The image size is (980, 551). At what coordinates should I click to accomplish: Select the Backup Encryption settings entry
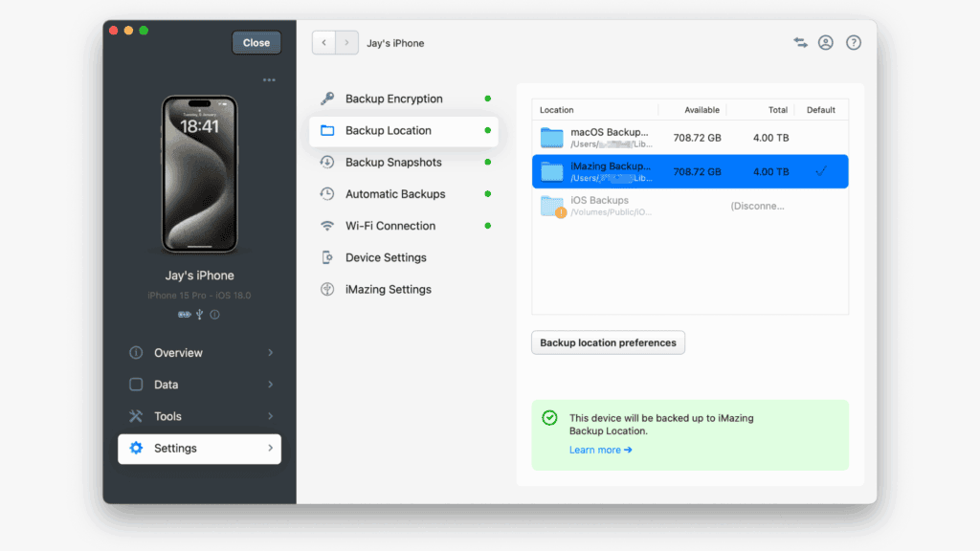point(394,99)
